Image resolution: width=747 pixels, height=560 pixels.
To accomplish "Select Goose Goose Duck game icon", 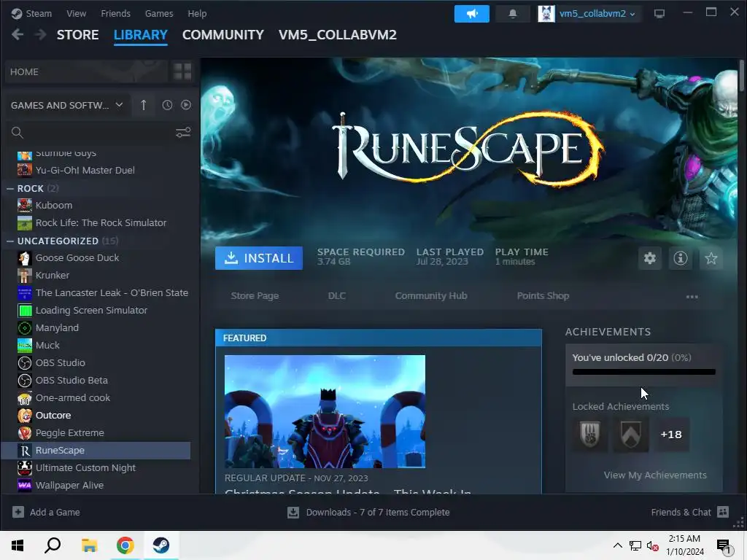I will tap(25, 257).
